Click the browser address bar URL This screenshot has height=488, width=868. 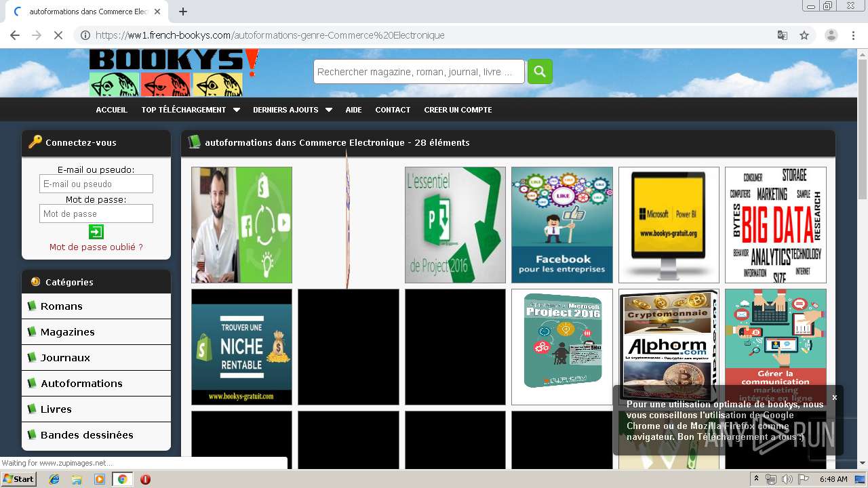coord(270,35)
